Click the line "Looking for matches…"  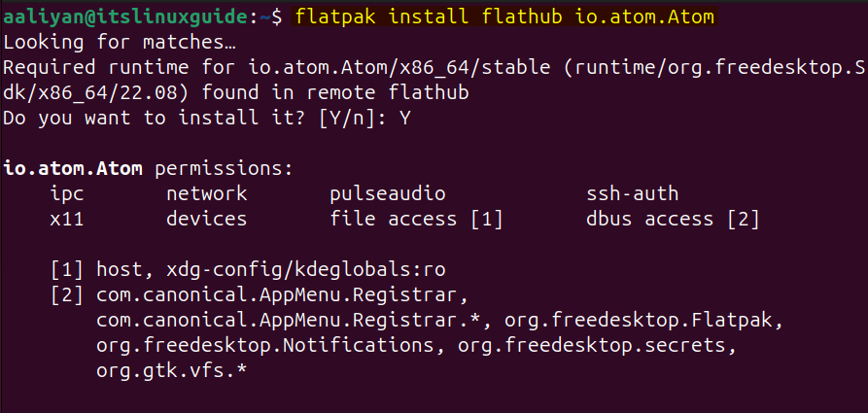121,43
